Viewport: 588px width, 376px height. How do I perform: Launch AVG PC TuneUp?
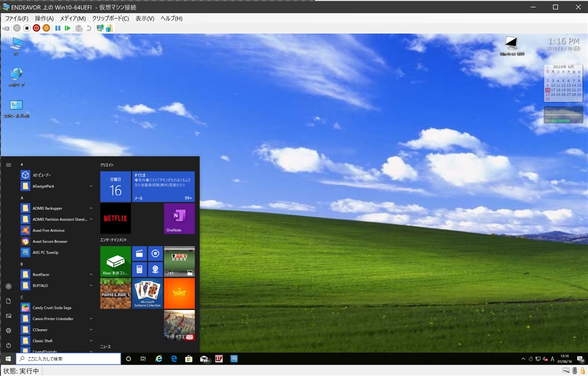[57, 253]
